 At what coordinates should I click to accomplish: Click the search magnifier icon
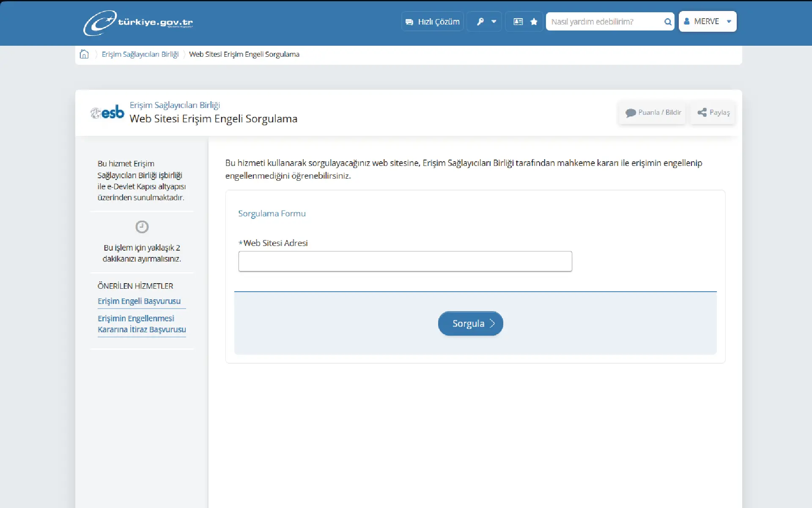click(x=668, y=21)
